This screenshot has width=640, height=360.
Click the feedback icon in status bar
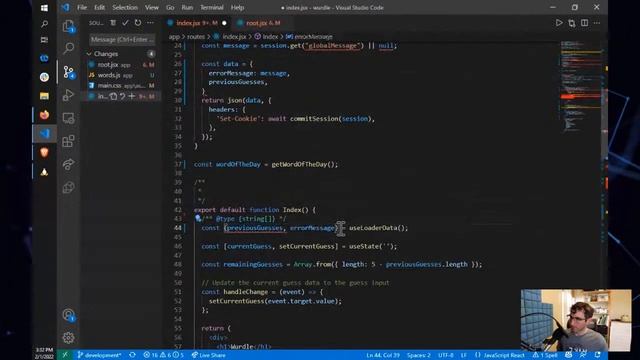click(583, 355)
